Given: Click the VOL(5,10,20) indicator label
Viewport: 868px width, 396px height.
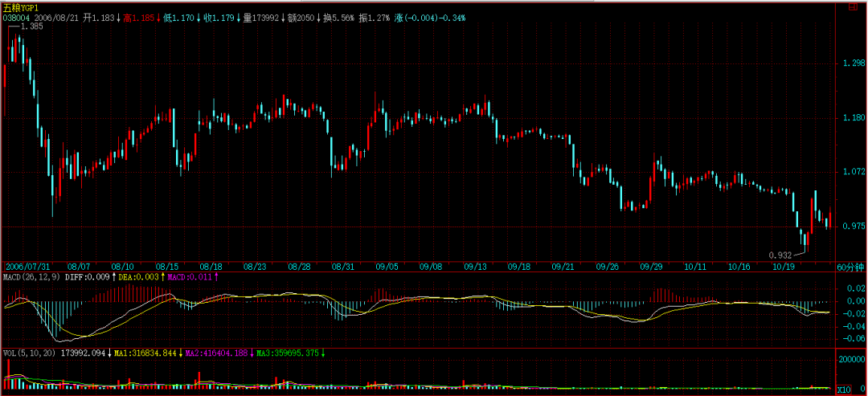Looking at the screenshot, I should pos(30,353).
